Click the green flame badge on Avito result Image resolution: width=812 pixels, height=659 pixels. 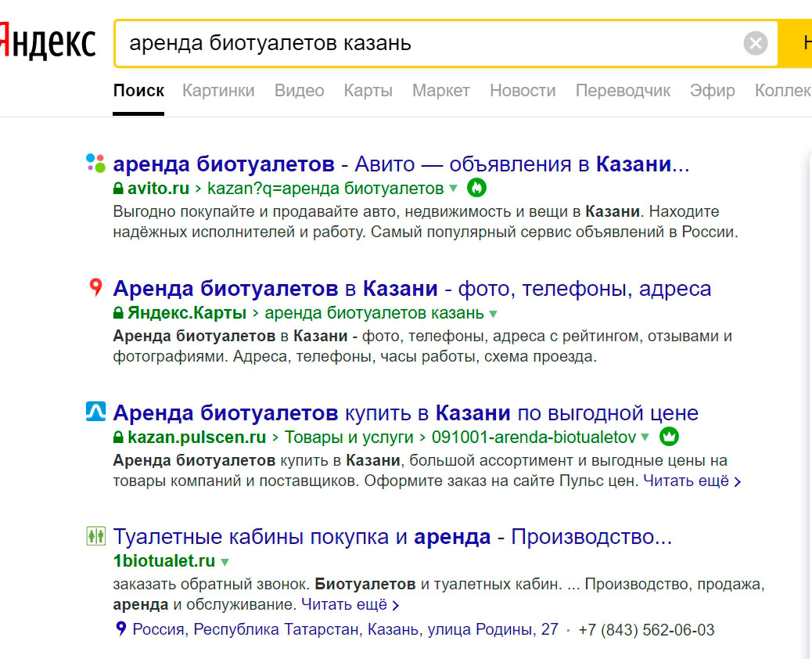click(x=476, y=188)
